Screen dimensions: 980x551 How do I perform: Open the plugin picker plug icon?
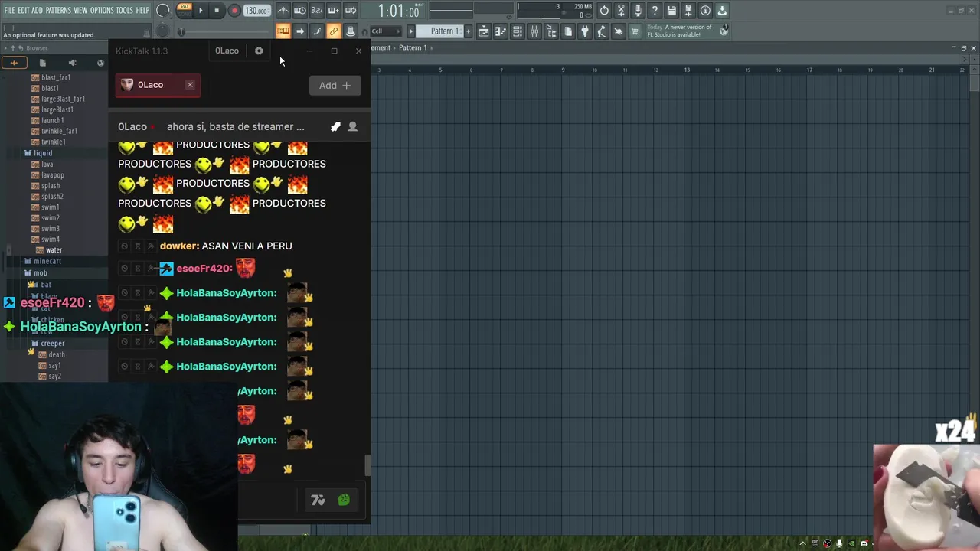(585, 31)
